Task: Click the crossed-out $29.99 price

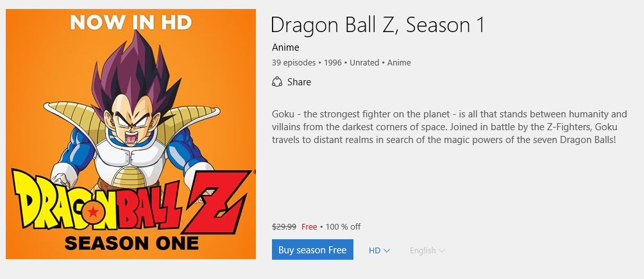Action: (x=284, y=227)
